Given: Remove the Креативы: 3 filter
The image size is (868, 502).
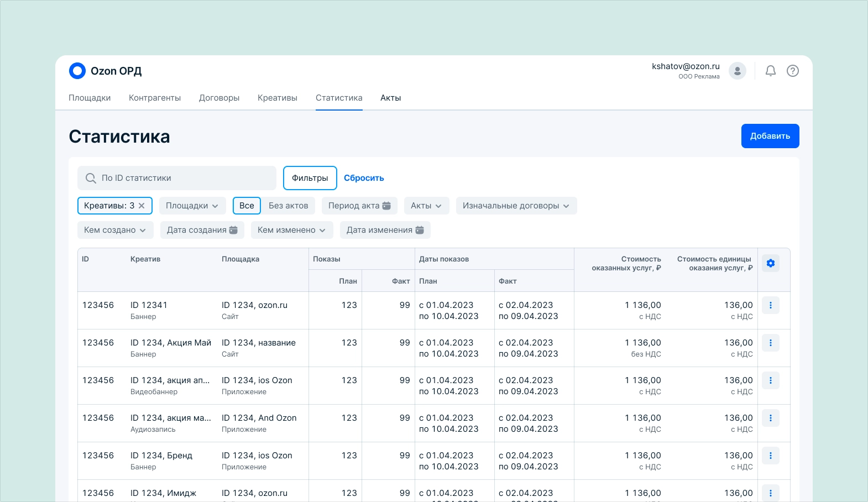Looking at the screenshot, I should tap(142, 206).
